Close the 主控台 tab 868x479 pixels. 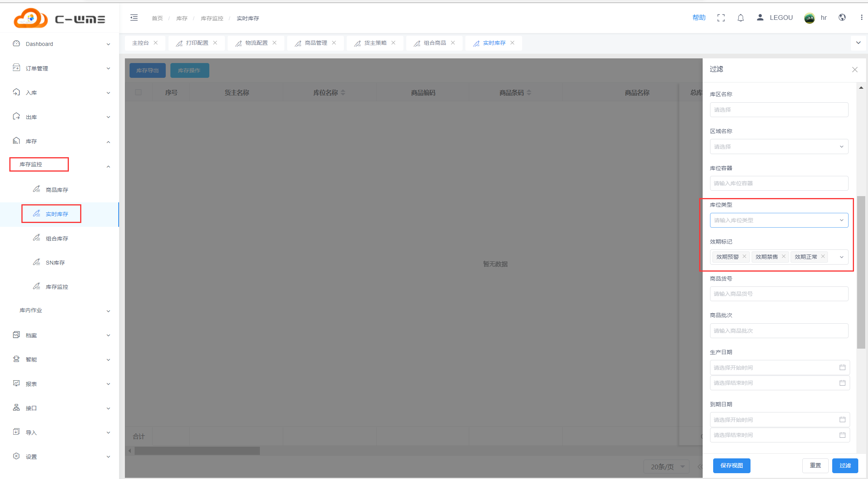[156, 43]
